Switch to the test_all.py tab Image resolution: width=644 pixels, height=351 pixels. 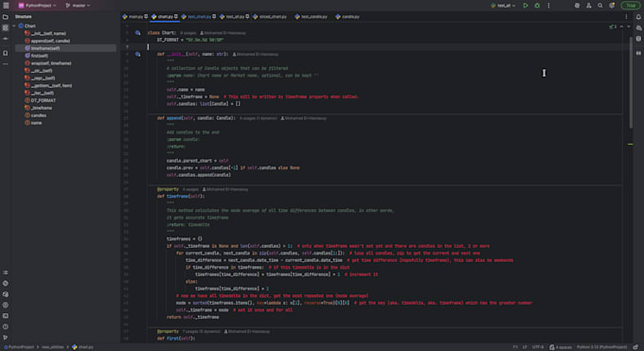(235, 17)
